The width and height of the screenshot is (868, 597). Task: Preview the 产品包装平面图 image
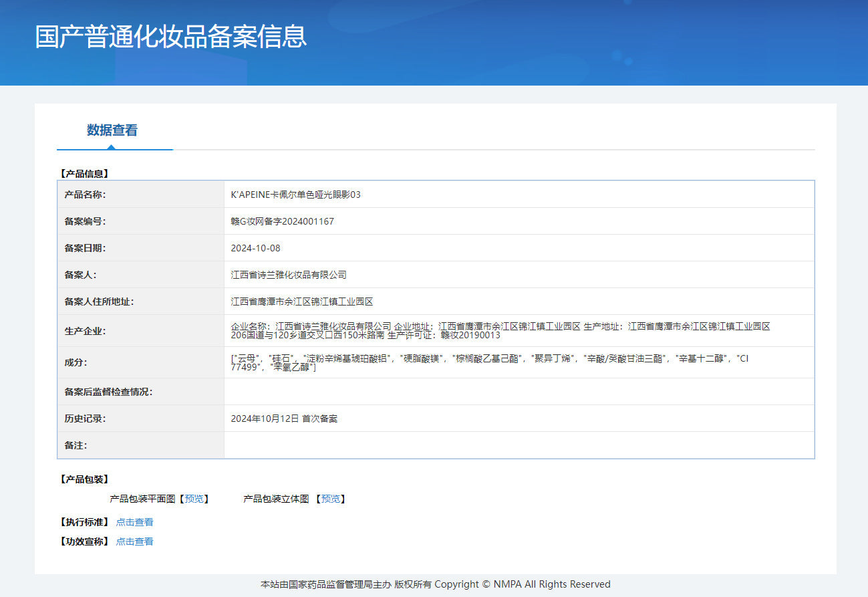tap(194, 499)
